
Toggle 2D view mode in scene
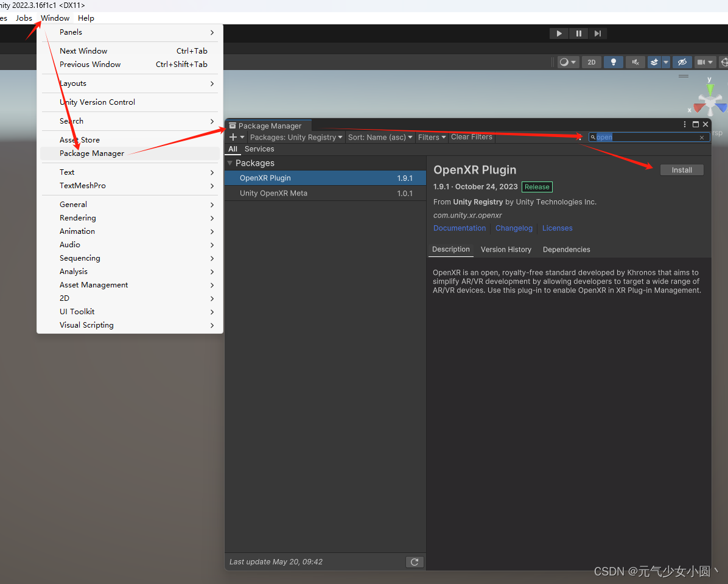coord(592,62)
